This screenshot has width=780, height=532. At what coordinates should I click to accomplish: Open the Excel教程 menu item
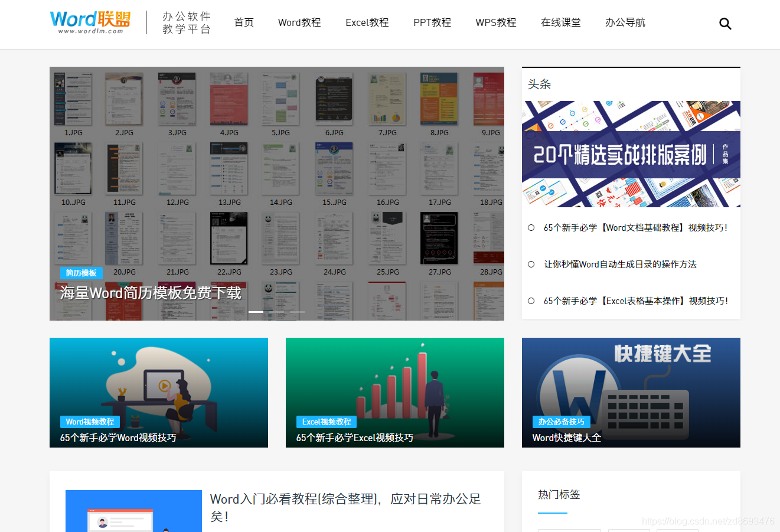pos(367,22)
